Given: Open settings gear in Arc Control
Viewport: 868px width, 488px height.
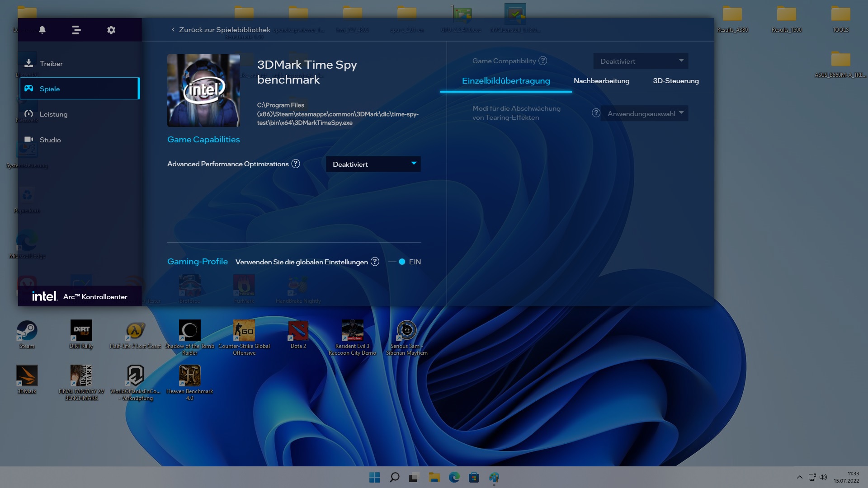Looking at the screenshot, I should (111, 30).
